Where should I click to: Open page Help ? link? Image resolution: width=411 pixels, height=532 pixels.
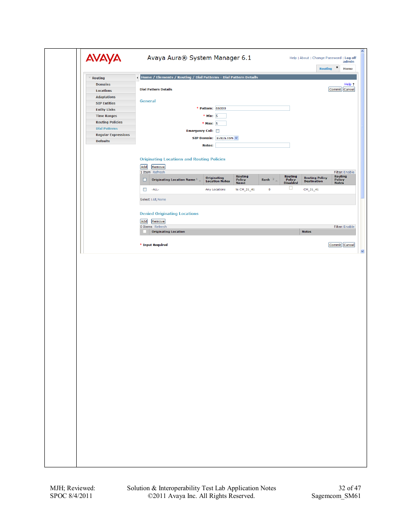pos(349,84)
